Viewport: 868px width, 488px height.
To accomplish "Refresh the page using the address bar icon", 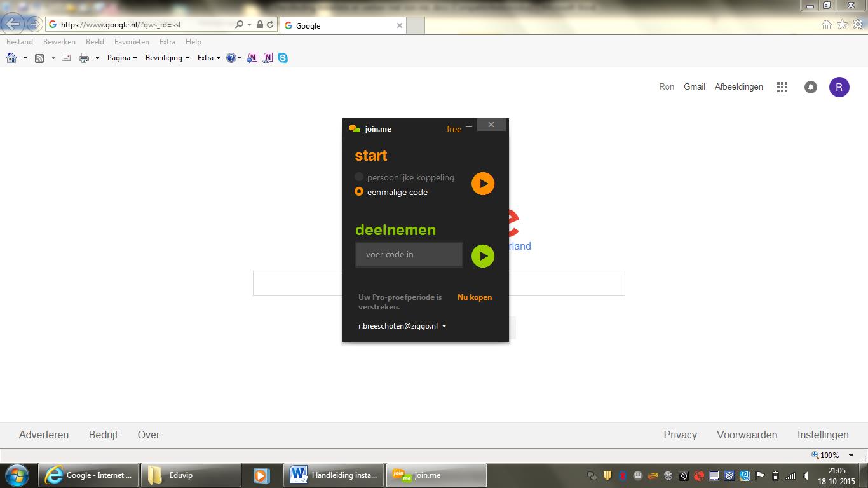I will (270, 25).
